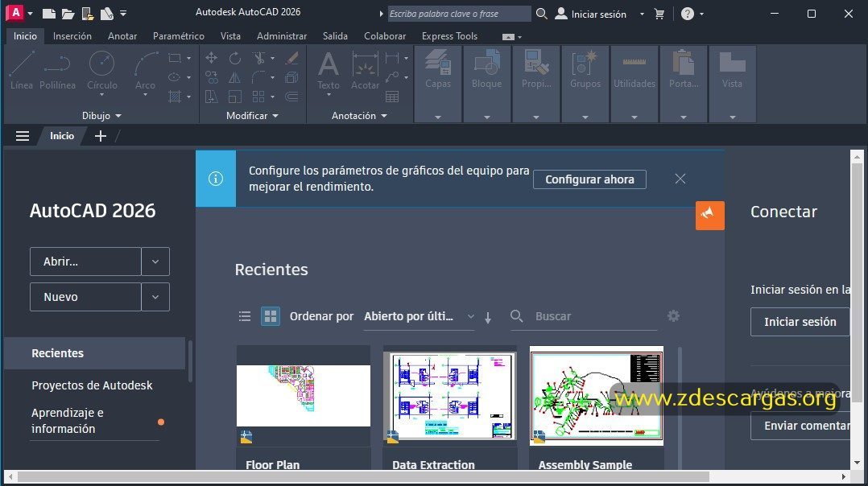This screenshot has height=486, width=868.
Task: Select the Array modify tool
Action: [258, 97]
